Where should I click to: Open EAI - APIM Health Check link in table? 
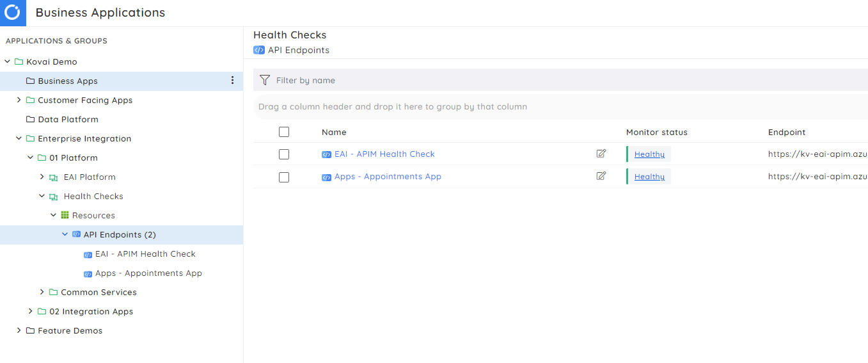(384, 154)
